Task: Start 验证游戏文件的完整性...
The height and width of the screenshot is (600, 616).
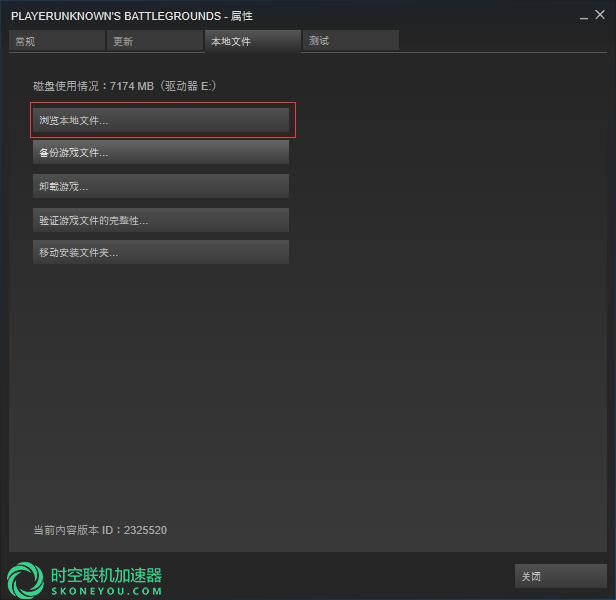Action: pos(161,220)
